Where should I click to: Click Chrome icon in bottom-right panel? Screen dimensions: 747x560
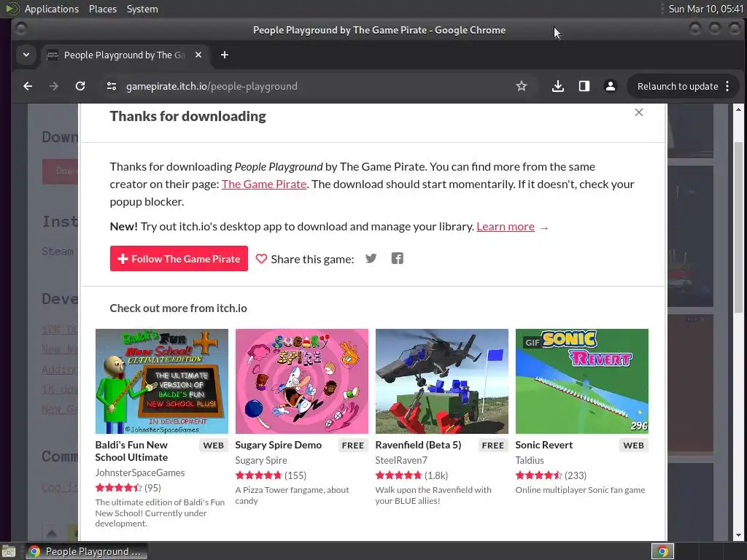point(662,551)
